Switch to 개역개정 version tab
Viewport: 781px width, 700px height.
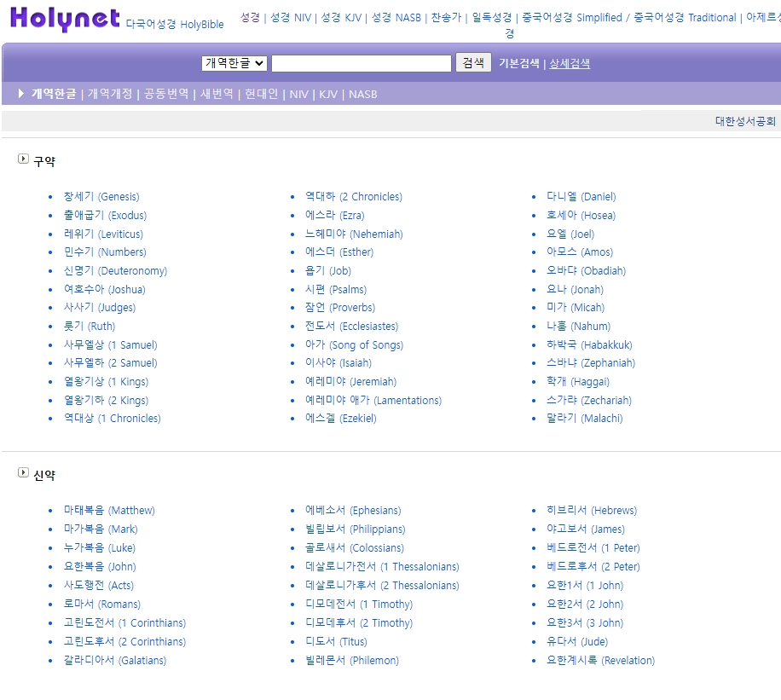tap(110, 94)
